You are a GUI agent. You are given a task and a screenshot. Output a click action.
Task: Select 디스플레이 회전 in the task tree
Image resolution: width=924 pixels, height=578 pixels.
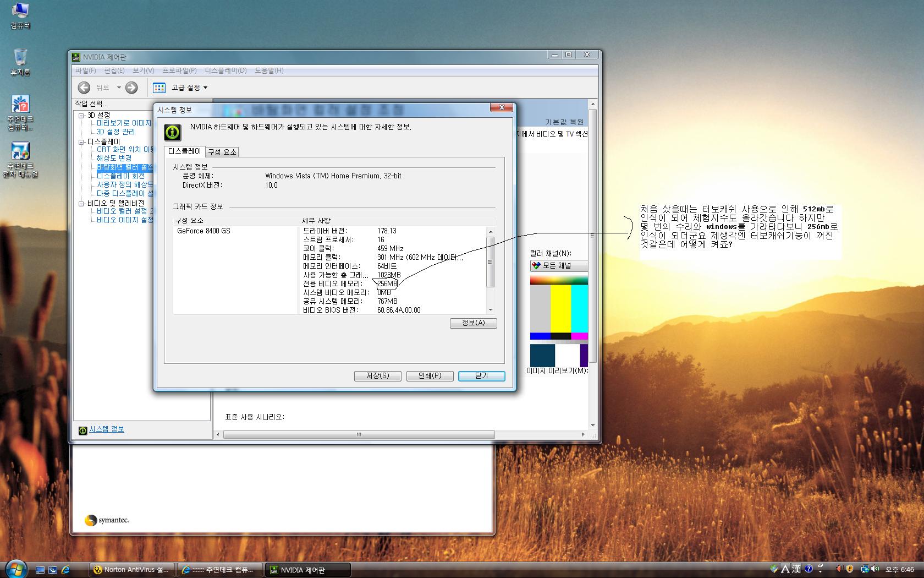121,176
